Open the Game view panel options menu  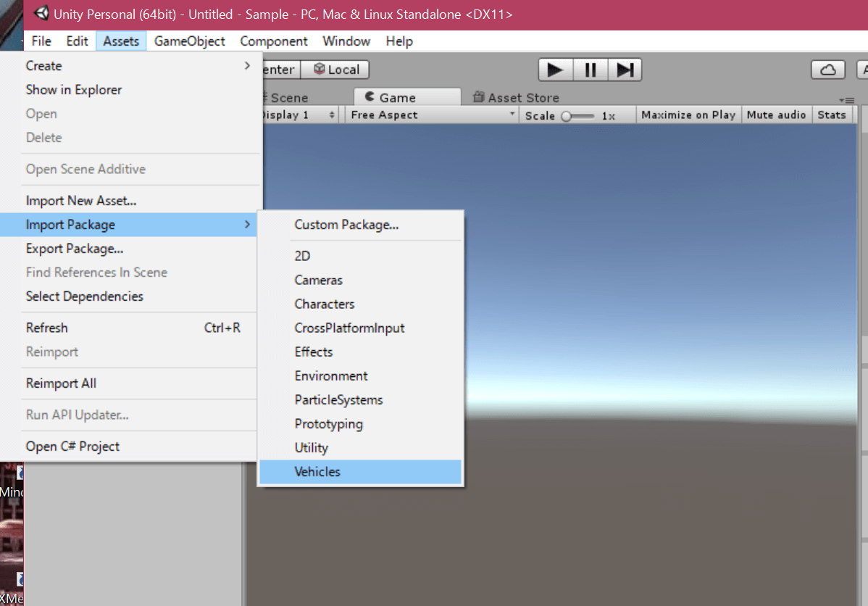(846, 100)
